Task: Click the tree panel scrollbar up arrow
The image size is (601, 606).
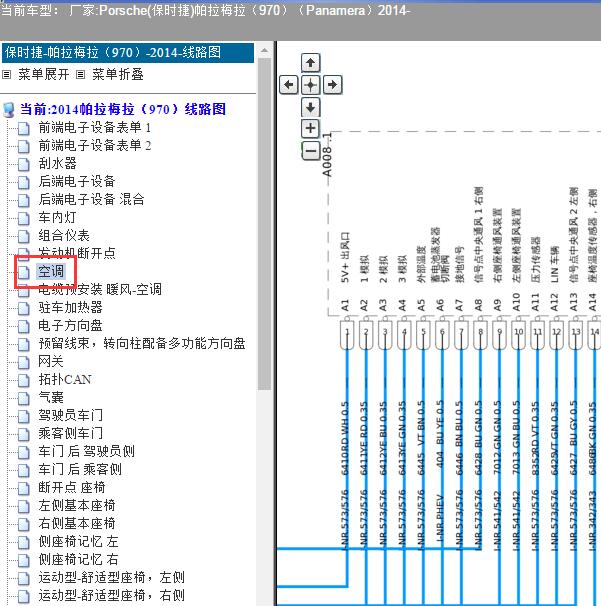Action: pyautogui.click(x=265, y=51)
